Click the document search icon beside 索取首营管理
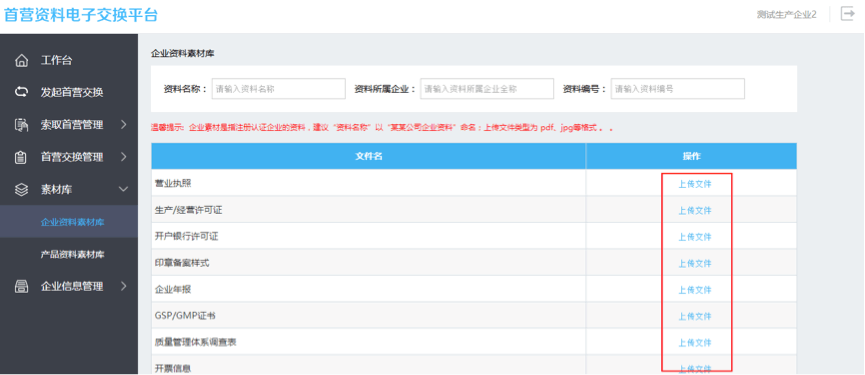The image size is (865, 375). (x=21, y=125)
